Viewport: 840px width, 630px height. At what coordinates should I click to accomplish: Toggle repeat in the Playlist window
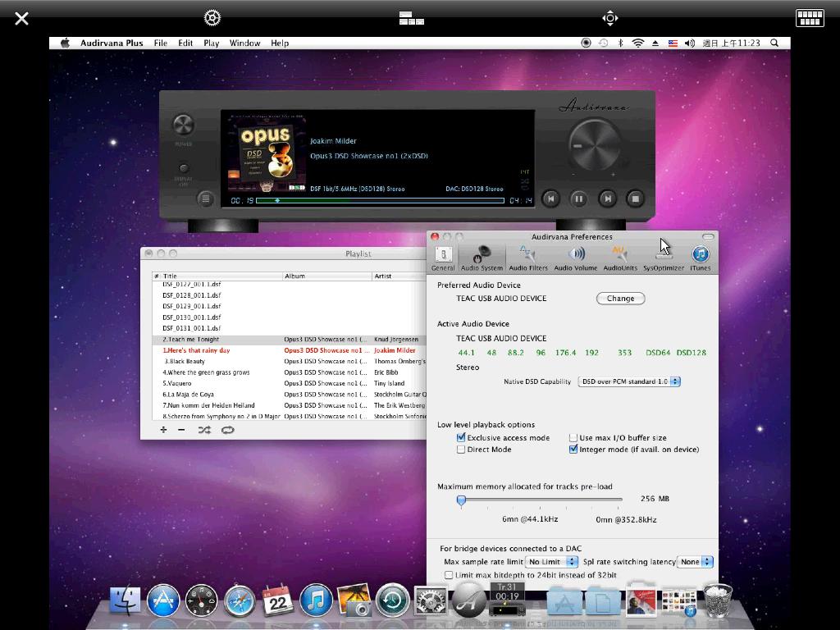[x=228, y=430]
